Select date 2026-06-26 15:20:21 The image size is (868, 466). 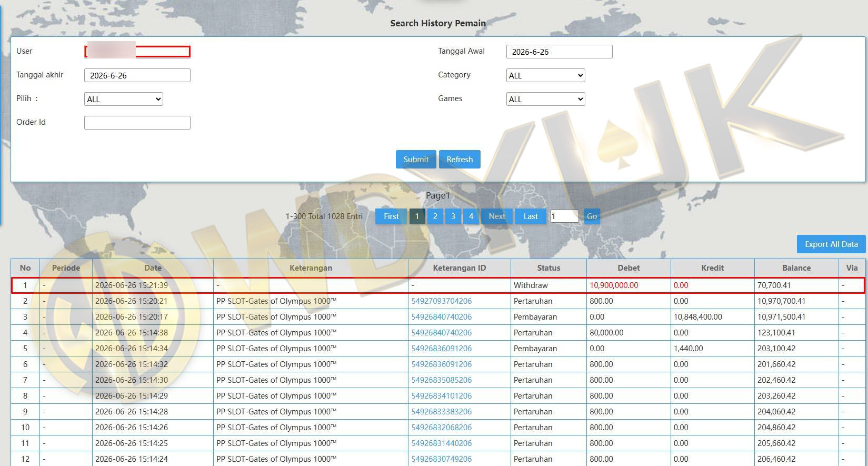click(132, 301)
